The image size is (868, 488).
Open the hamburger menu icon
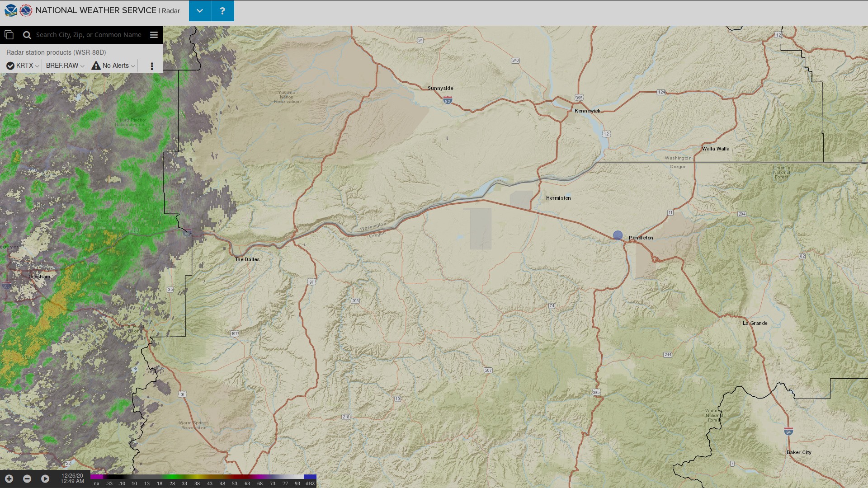tap(154, 35)
